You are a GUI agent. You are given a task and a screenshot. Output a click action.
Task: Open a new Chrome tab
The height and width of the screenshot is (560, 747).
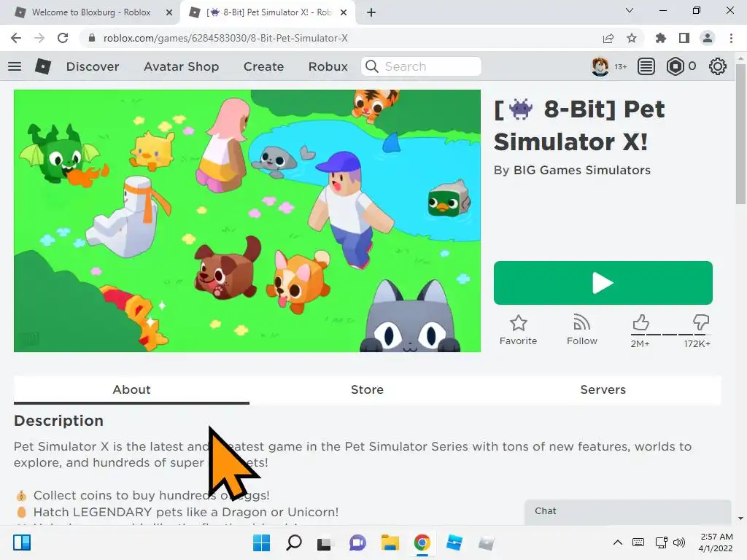[371, 12]
